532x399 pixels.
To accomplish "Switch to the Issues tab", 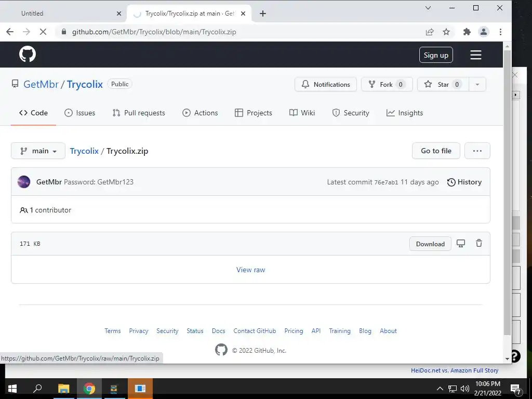I will 79,113.
